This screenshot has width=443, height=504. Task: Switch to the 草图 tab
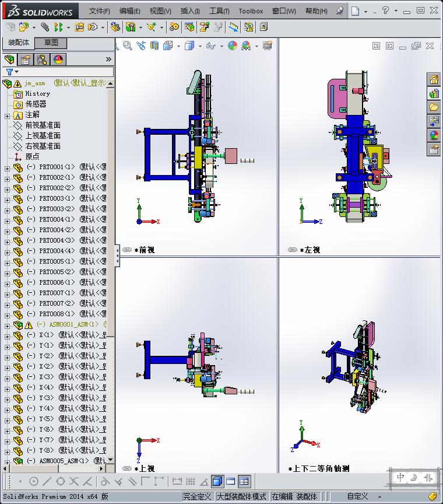[51, 43]
